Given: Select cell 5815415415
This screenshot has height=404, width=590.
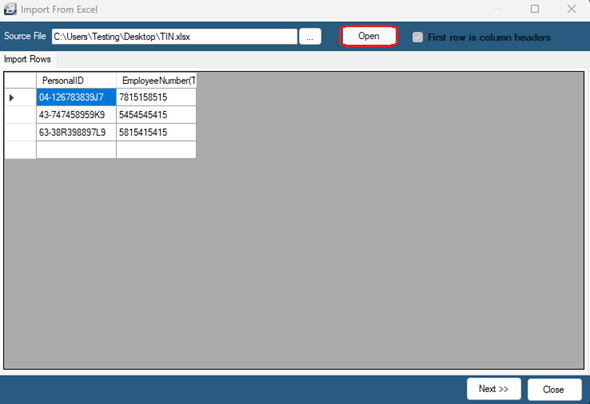Looking at the screenshot, I should tap(156, 132).
